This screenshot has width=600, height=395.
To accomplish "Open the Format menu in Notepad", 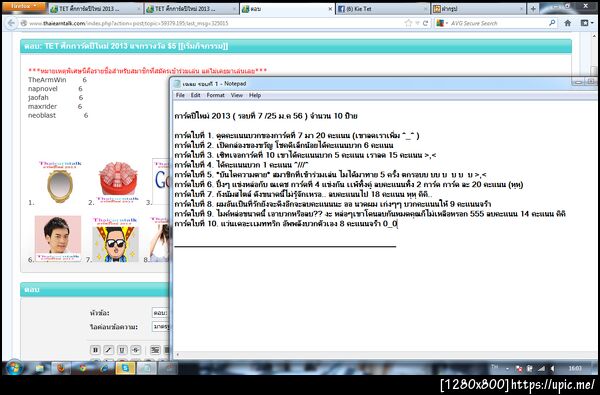I will [x=215, y=95].
